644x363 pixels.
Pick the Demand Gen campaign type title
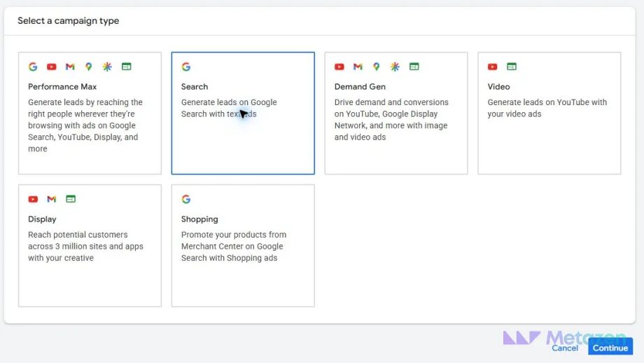pyautogui.click(x=360, y=87)
